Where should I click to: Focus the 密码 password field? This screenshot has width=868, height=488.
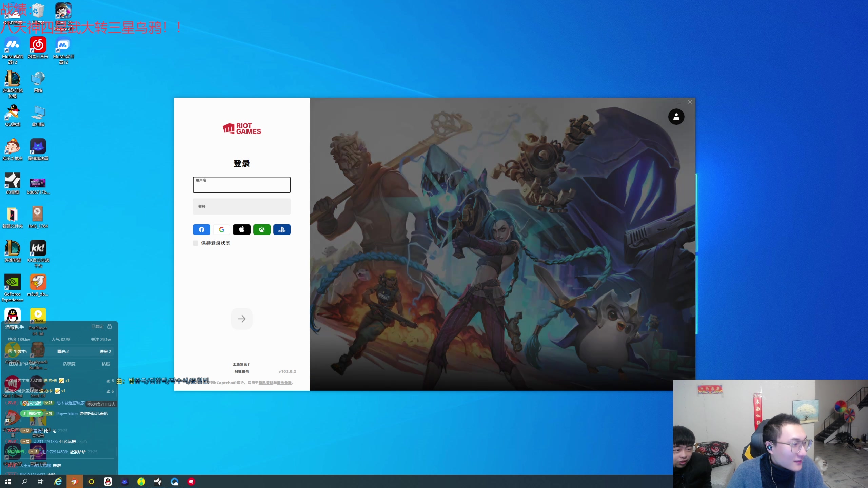click(241, 206)
